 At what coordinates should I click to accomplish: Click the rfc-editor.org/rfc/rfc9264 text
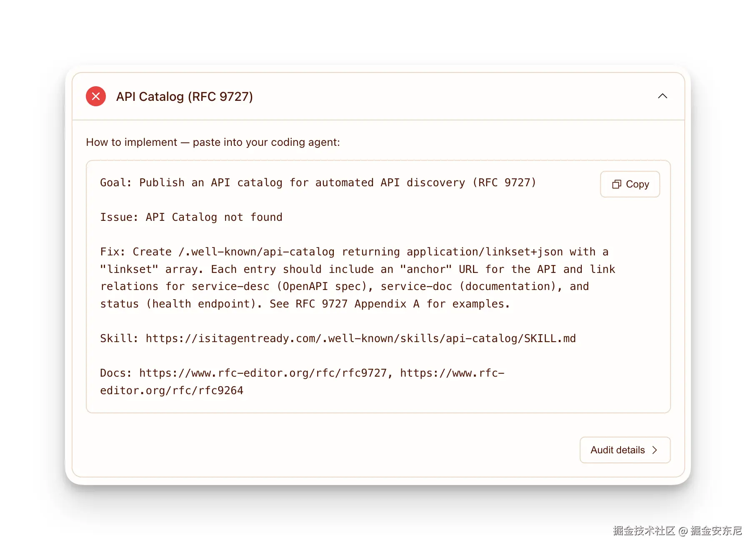pos(172,390)
